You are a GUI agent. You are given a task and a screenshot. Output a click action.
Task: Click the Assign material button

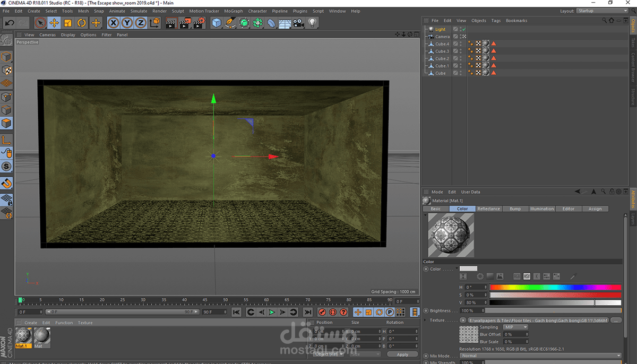(x=595, y=209)
